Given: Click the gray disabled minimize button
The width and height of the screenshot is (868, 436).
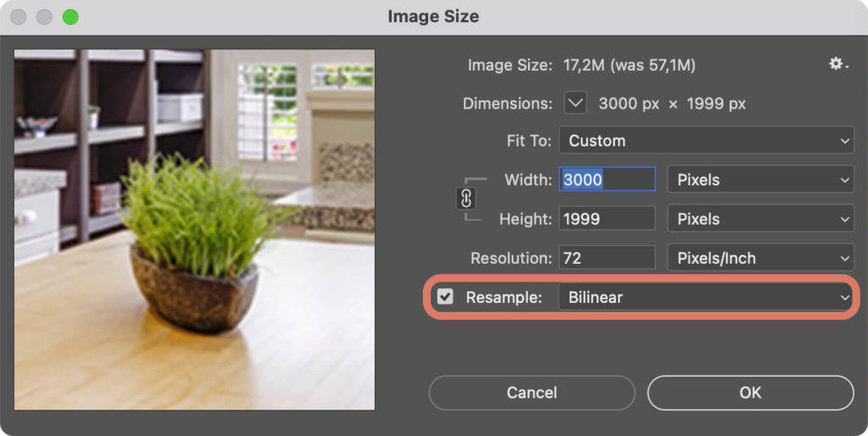Looking at the screenshot, I should (x=44, y=17).
